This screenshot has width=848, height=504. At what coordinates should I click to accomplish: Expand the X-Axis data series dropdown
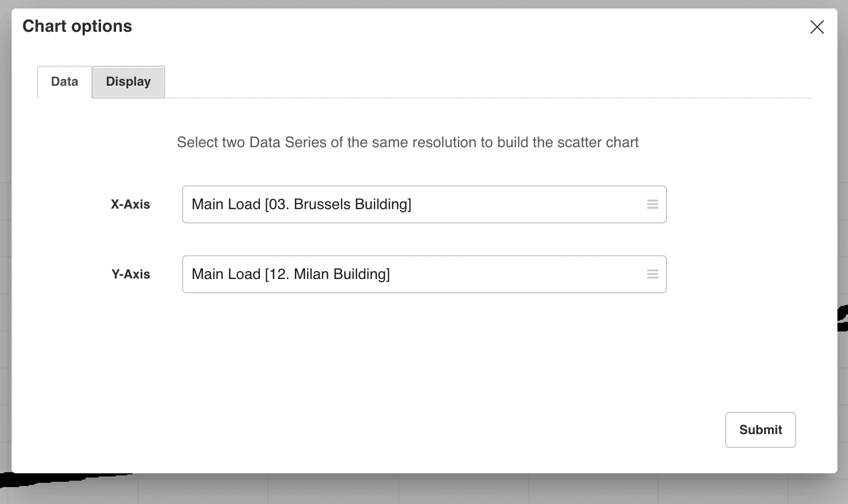424,204
